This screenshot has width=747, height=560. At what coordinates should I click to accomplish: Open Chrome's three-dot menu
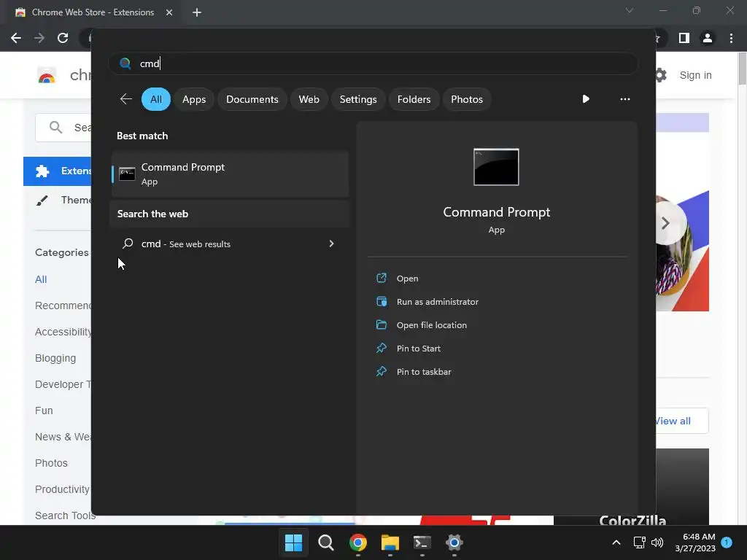(x=731, y=38)
